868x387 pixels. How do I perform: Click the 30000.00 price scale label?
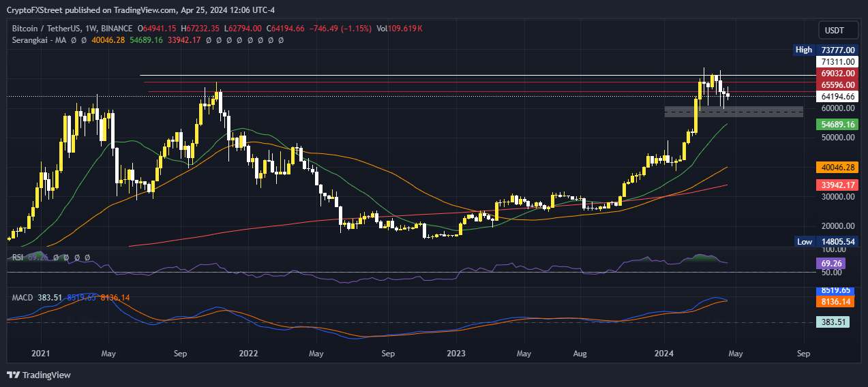(838, 197)
